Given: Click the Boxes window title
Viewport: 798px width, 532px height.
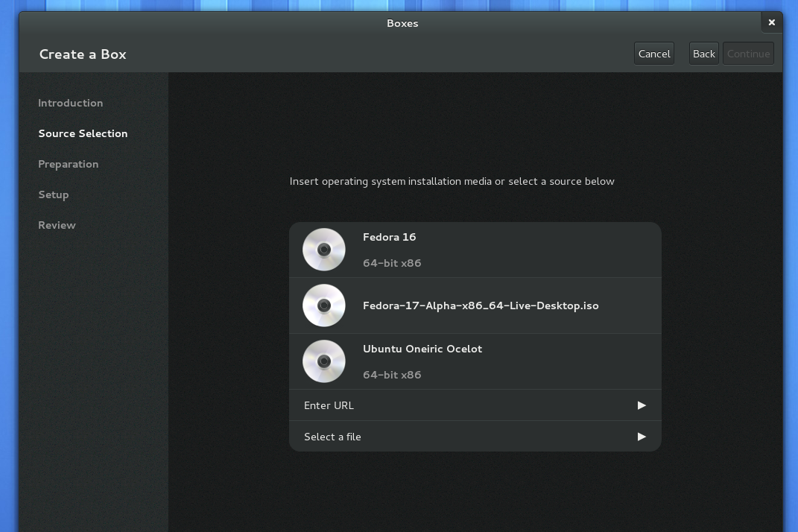Looking at the screenshot, I should click(x=402, y=23).
